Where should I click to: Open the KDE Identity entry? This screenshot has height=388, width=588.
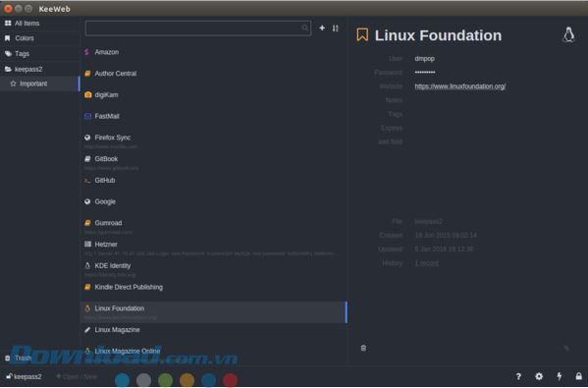click(213, 268)
